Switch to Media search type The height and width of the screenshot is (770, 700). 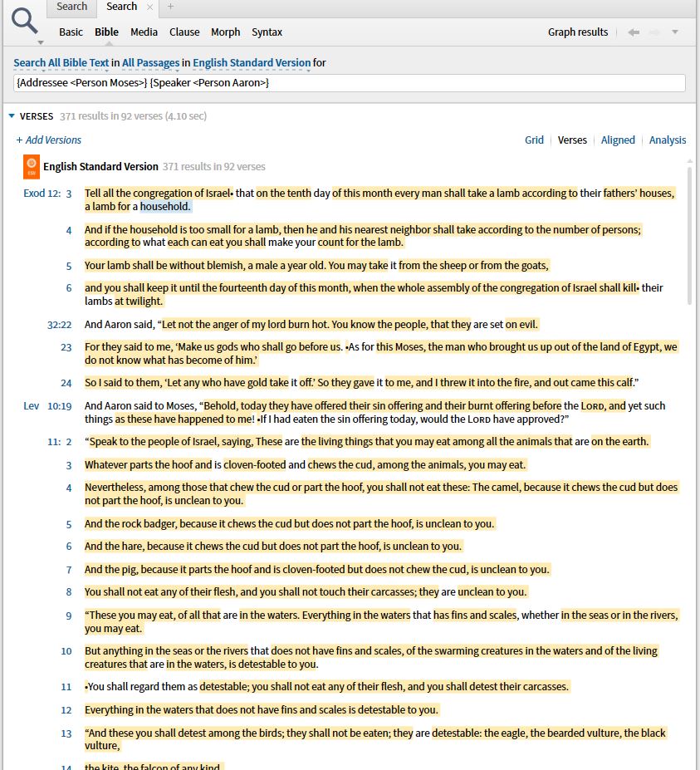pyautogui.click(x=144, y=32)
